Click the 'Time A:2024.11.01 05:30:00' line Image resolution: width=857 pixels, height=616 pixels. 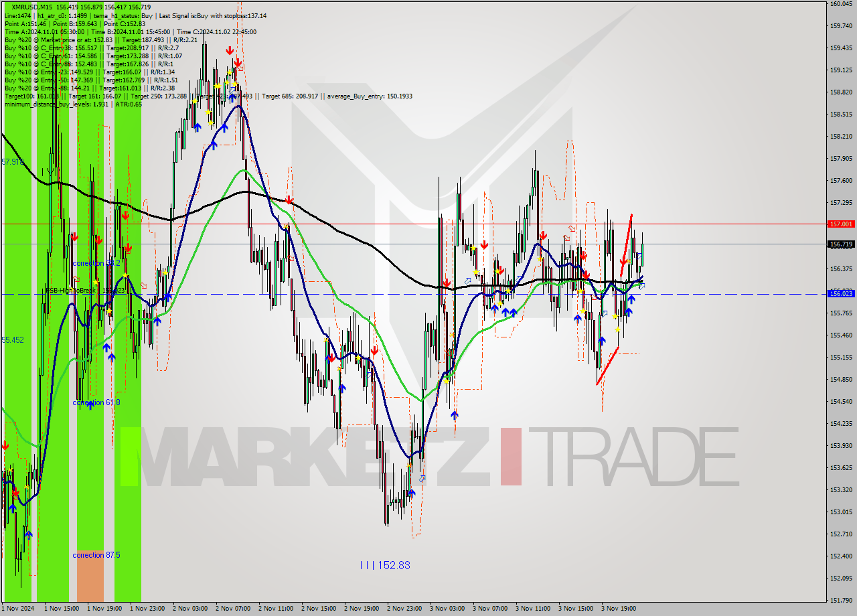pos(44,31)
